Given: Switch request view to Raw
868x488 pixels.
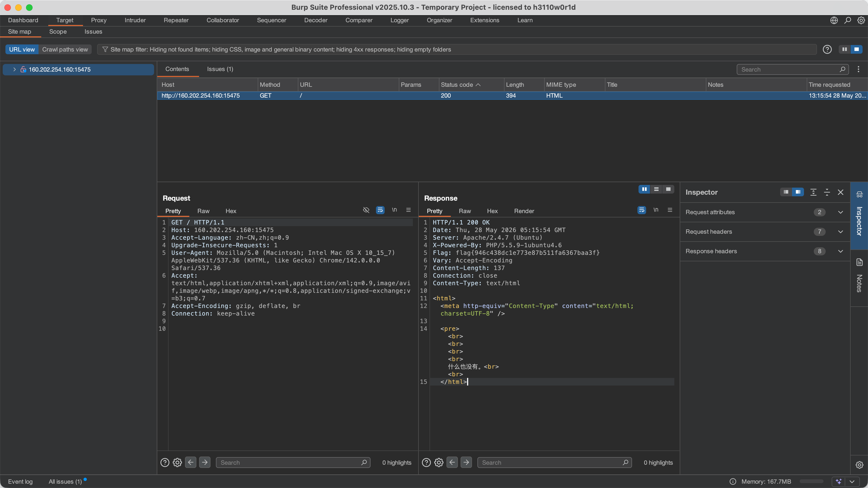Looking at the screenshot, I should click(x=203, y=211).
